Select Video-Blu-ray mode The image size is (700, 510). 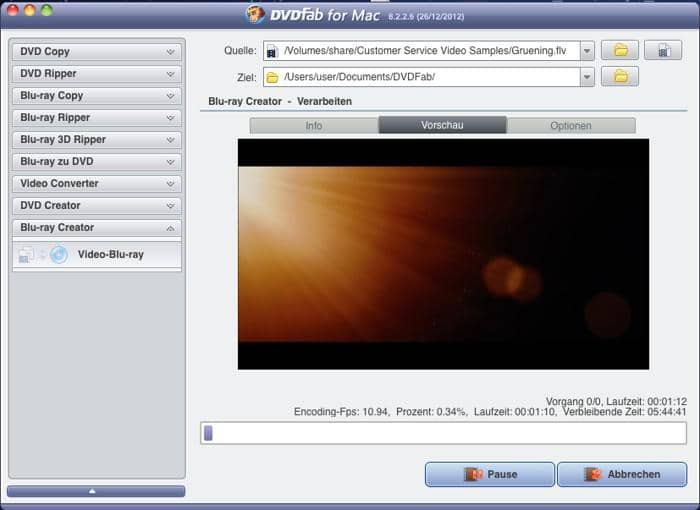click(97, 255)
